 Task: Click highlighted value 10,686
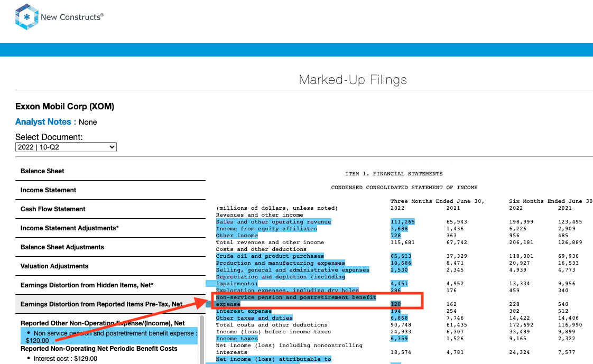(401, 263)
